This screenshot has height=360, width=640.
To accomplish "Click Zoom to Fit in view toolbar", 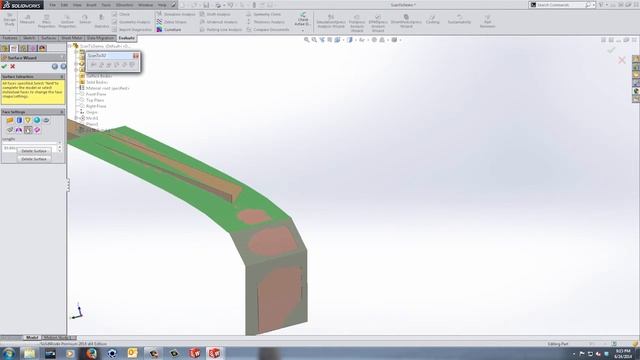I will pyautogui.click(x=307, y=40).
